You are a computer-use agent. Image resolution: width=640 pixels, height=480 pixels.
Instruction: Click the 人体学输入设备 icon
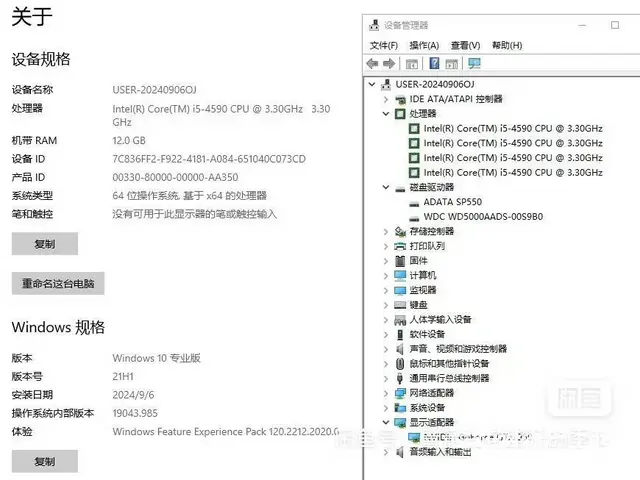point(400,320)
